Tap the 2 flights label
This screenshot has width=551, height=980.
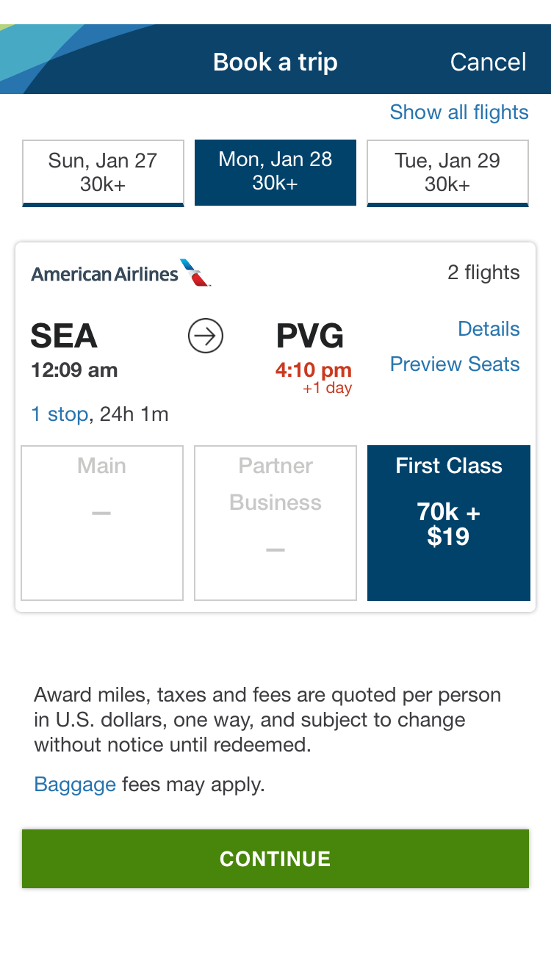483,273
